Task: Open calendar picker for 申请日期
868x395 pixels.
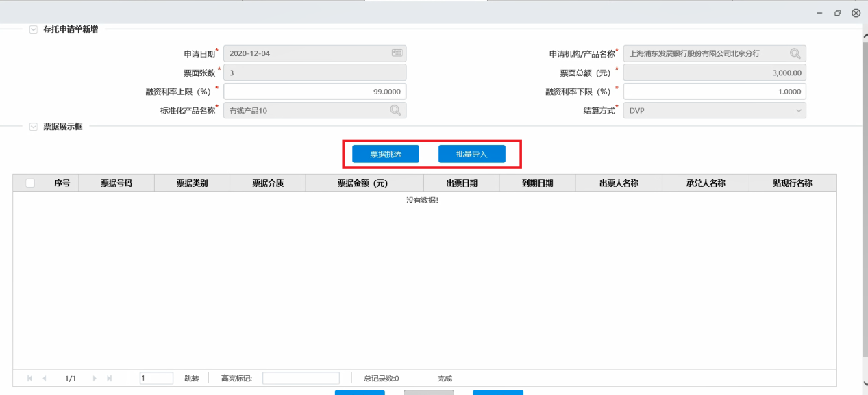Action: pos(396,53)
